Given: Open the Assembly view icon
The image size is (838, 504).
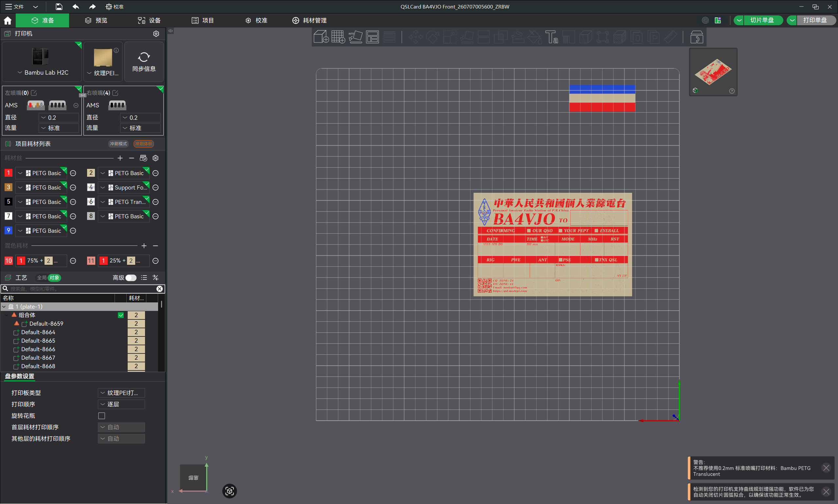Looking at the screenshot, I should coord(697,37).
